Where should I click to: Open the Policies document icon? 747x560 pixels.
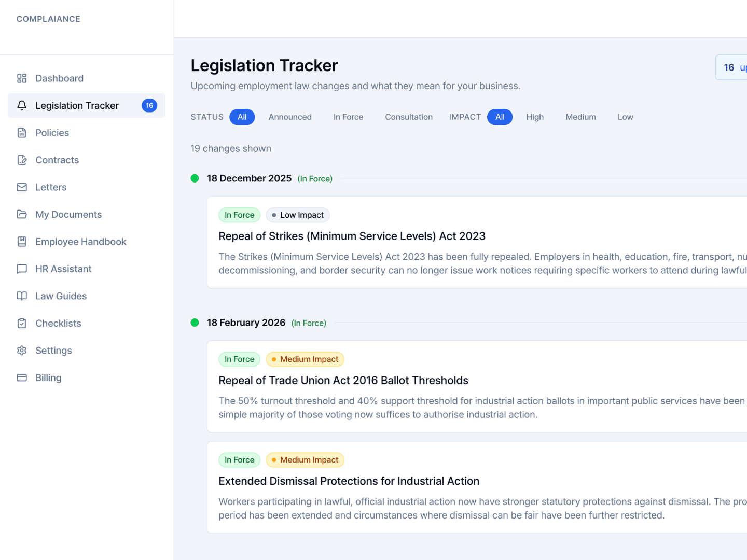(22, 133)
